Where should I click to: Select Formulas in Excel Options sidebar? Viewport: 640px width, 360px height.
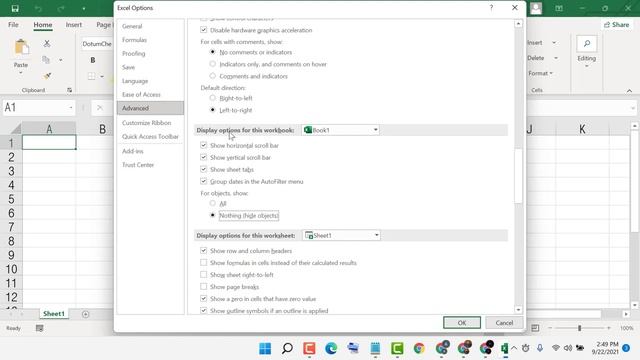tap(134, 40)
